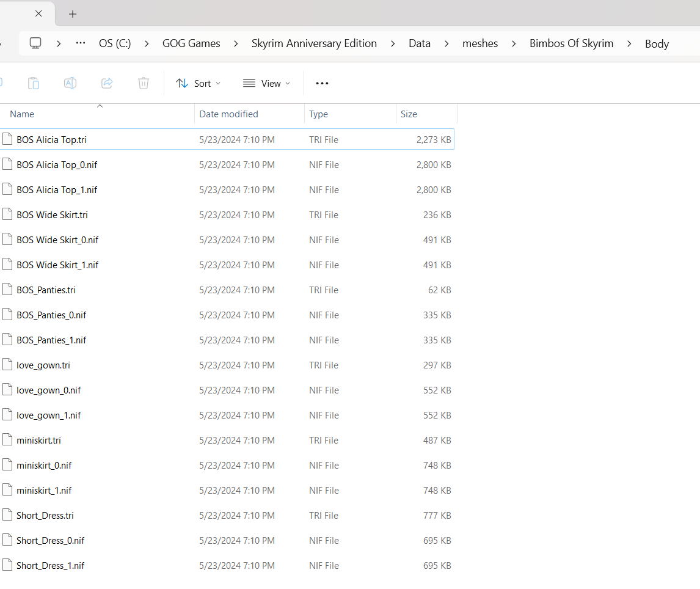
Task: Click file icon beside BOS Wide Skirt.tri
Action: 7,214
